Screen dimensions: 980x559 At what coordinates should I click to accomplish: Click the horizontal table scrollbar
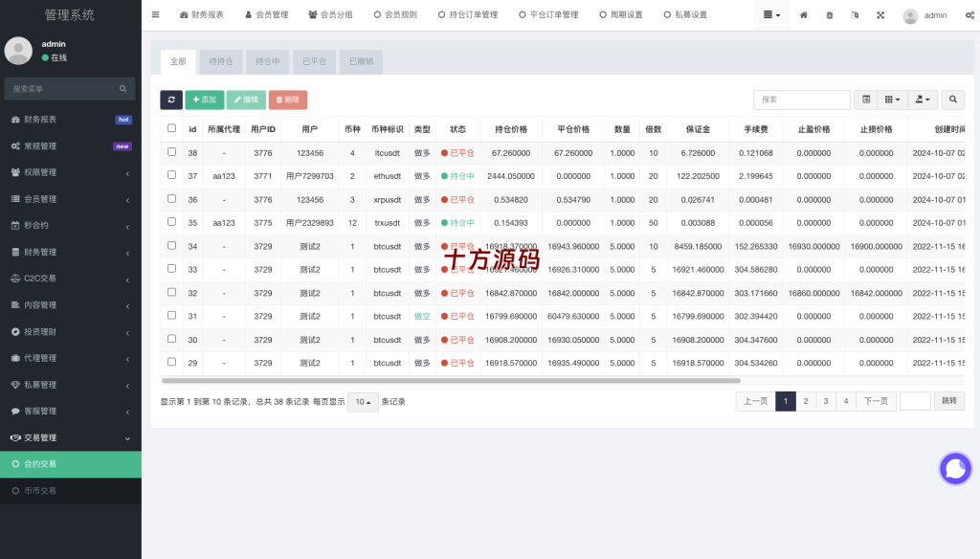452,380
